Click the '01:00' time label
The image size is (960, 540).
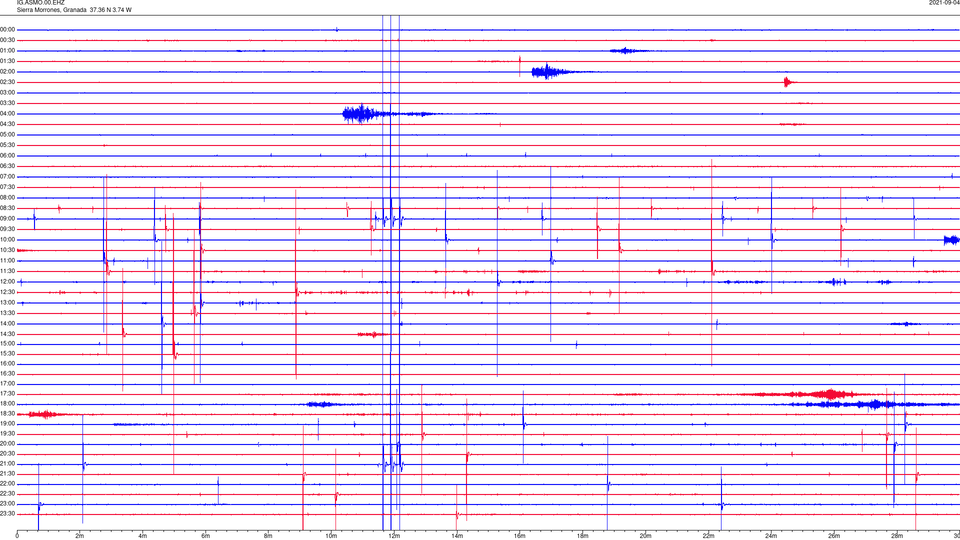point(8,50)
